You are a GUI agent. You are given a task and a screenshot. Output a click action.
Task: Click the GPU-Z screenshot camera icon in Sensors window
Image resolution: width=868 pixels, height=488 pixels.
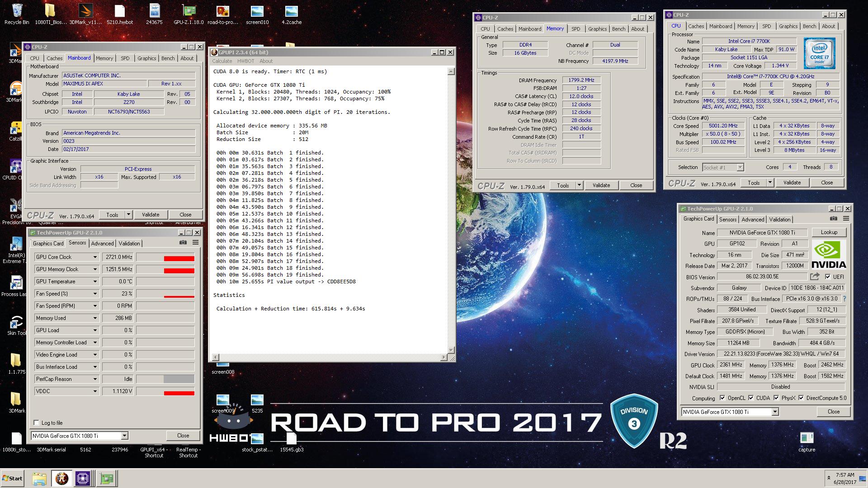coord(183,243)
